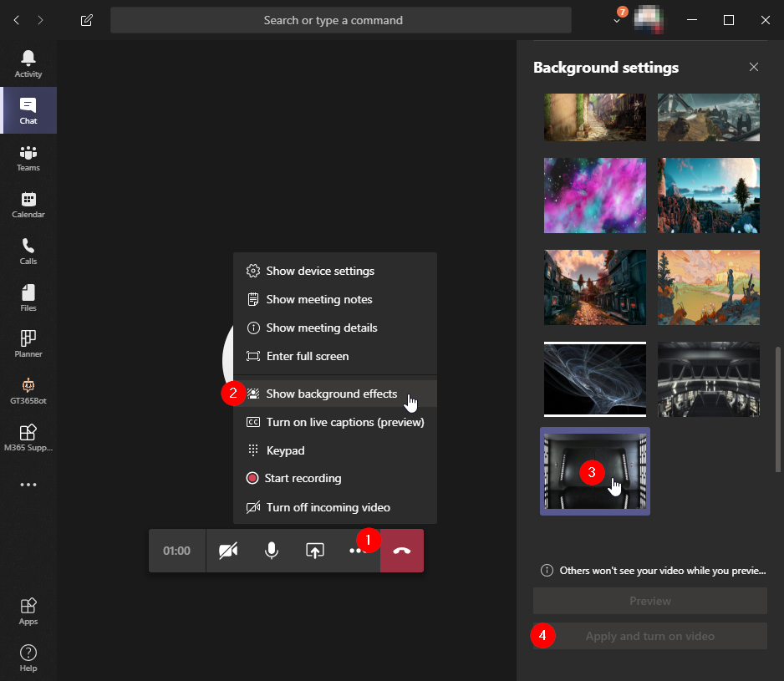Click the Background settings scrollbar
The image size is (784, 681).
pyautogui.click(x=778, y=409)
